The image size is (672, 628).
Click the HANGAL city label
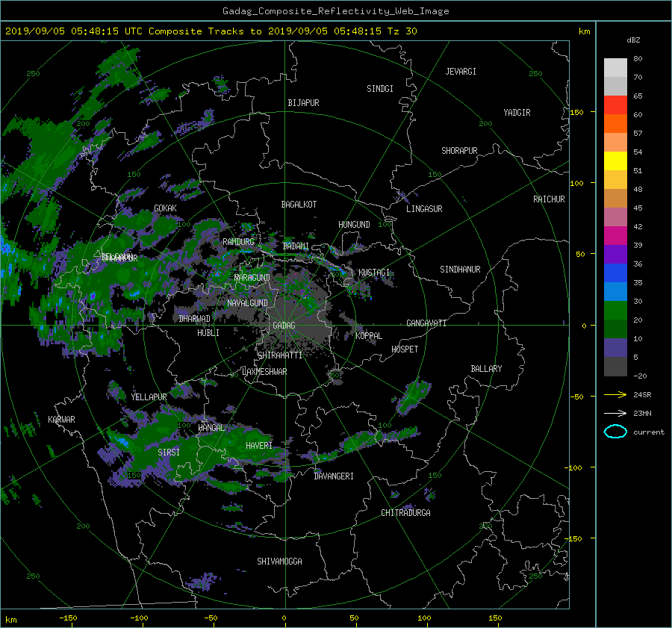pos(211,428)
